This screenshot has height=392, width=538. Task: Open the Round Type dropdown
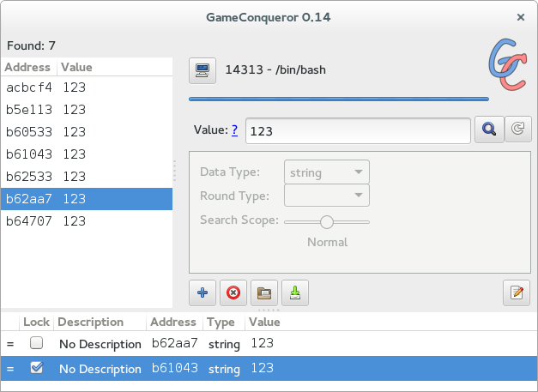(327, 196)
